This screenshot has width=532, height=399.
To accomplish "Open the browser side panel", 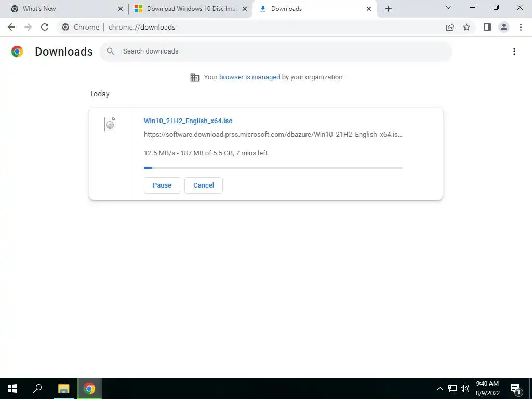I will pyautogui.click(x=487, y=27).
